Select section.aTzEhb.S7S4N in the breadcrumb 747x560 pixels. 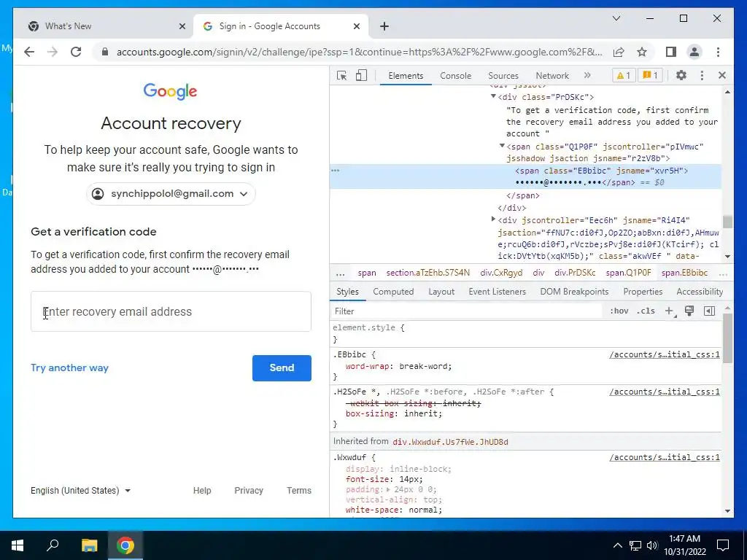427,273
